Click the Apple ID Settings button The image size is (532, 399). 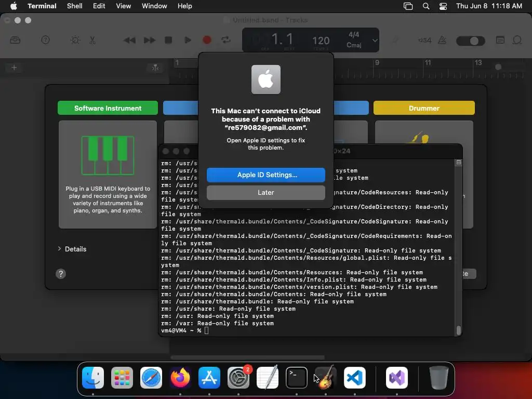point(265,175)
